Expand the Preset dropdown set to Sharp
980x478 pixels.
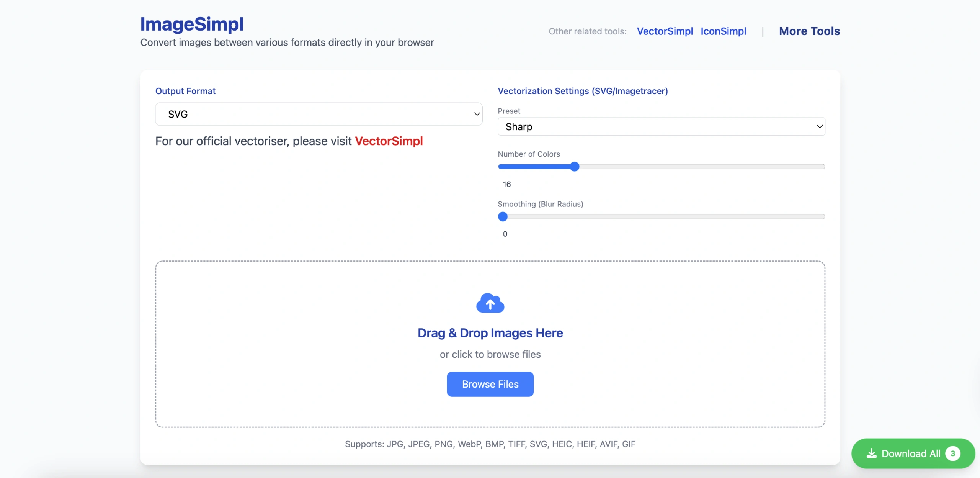661,127
